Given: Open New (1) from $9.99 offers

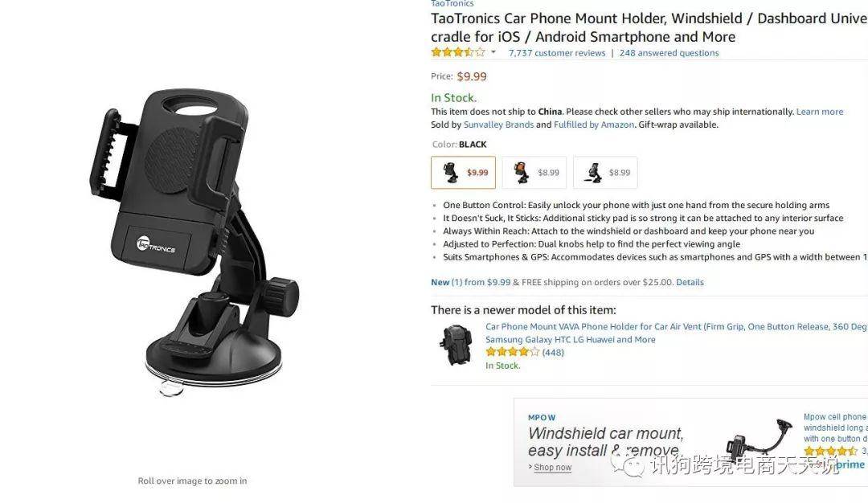Looking at the screenshot, I should (471, 282).
